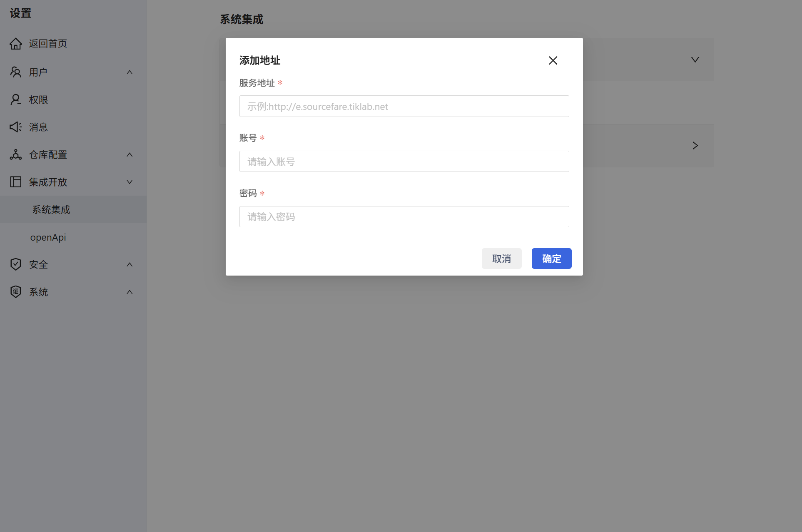Select the 系统集成 submenu item

pyautogui.click(x=51, y=209)
